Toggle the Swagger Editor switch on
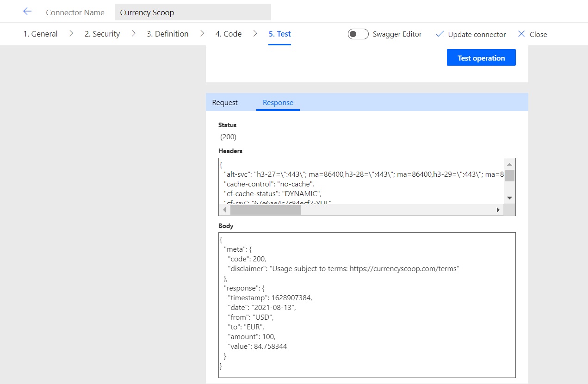The height and width of the screenshot is (384, 588). 358,34
